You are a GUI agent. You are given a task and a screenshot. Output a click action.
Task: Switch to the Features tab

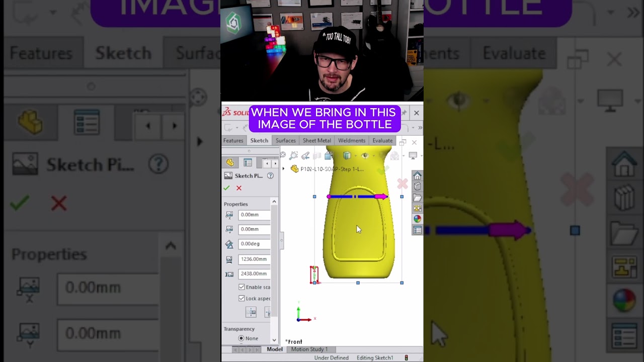tap(233, 140)
